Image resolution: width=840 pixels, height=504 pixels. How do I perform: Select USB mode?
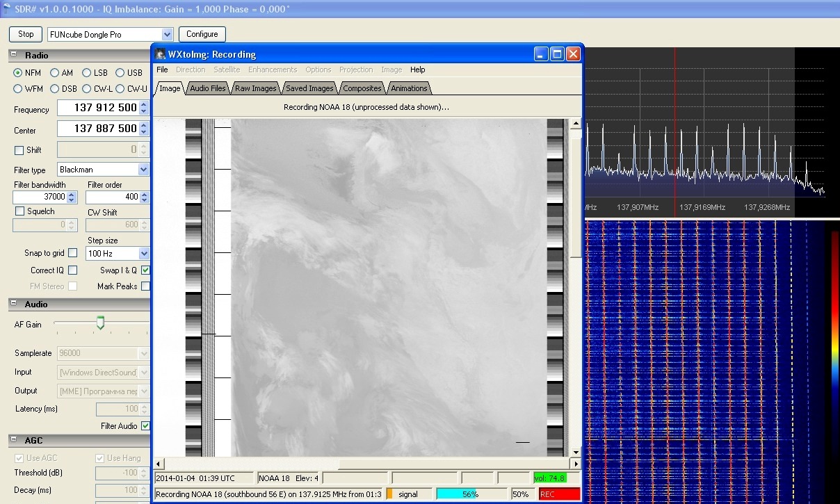120,72
